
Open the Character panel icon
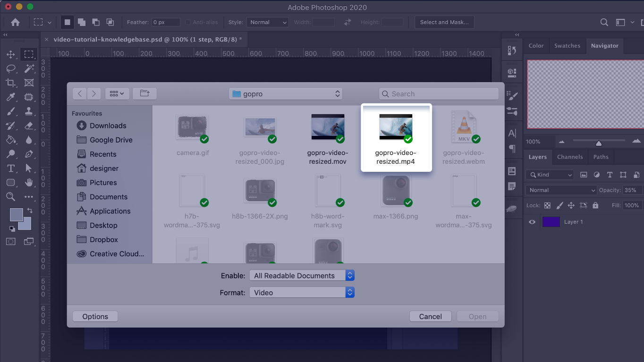512,134
